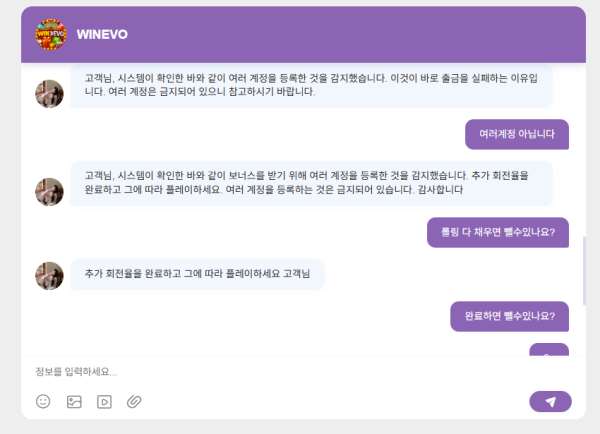Click agent avatar beside the bonus accounts message

(49, 191)
